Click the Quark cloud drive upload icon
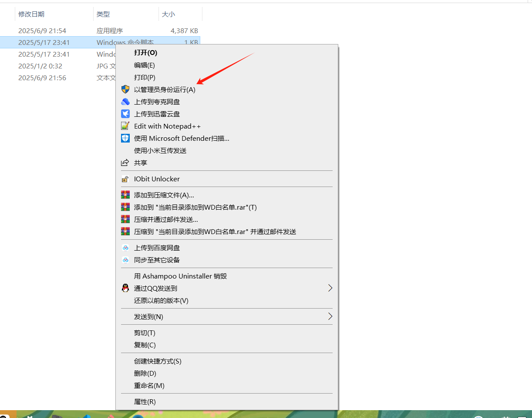Screen dimensions: 532x418 [125, 102]
